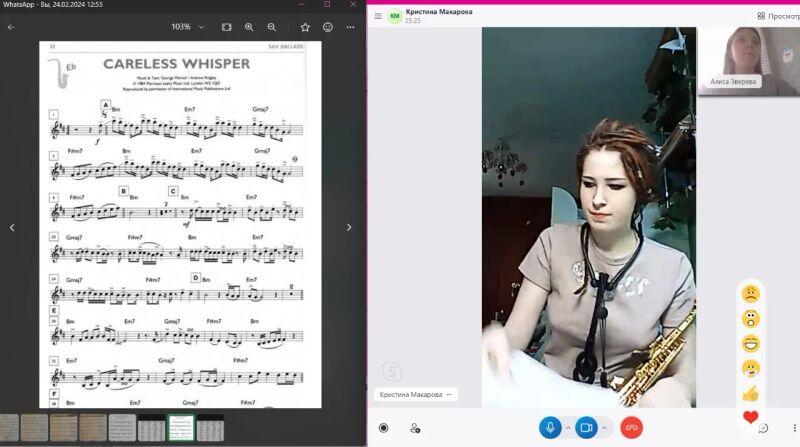Zoom in on the sheet music
Viewport: 800px width, 447px height.
pyautogui.click(x=249, y=27)
